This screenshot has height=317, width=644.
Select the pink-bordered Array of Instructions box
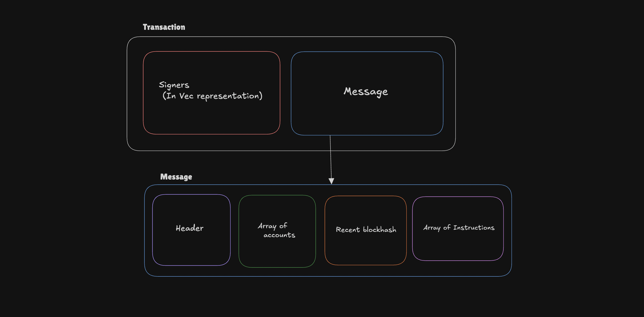tap(458, 248)
